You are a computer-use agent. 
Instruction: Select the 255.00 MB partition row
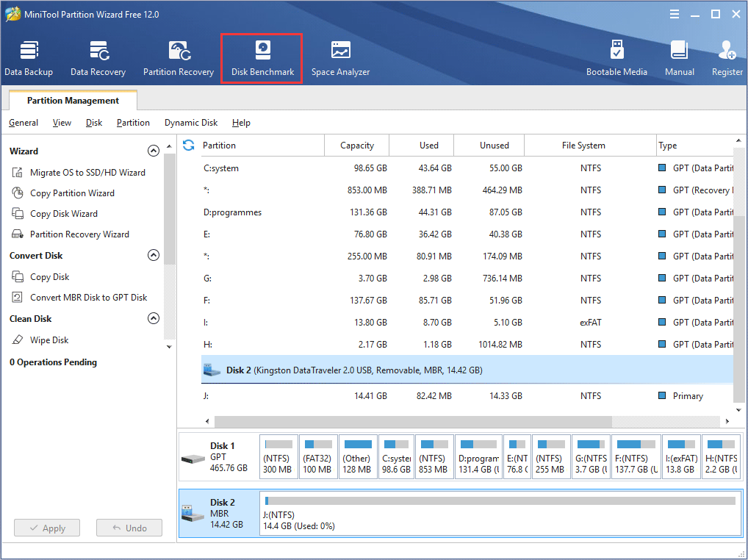[467, 256]
